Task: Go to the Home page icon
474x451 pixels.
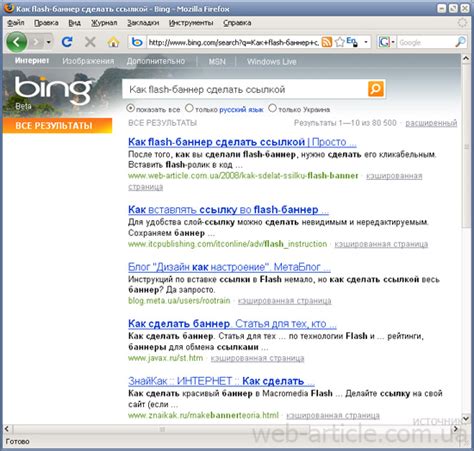Action: (x=113, y=42)
